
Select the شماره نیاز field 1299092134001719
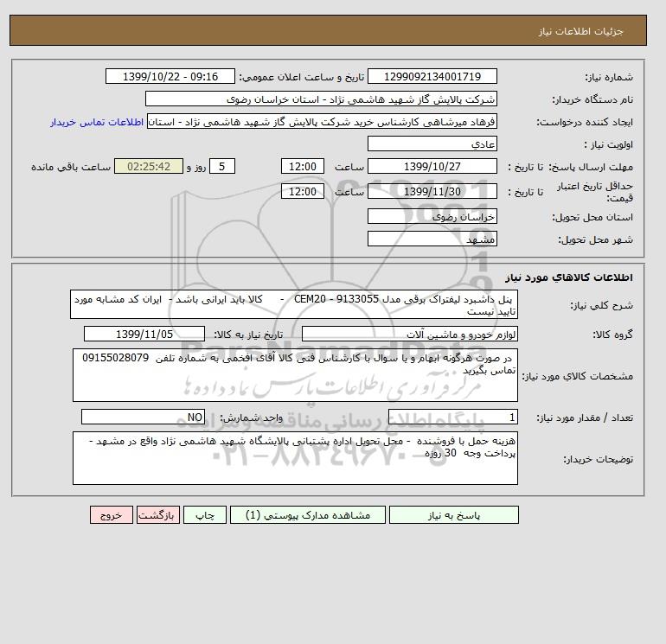tap(432, 76)
